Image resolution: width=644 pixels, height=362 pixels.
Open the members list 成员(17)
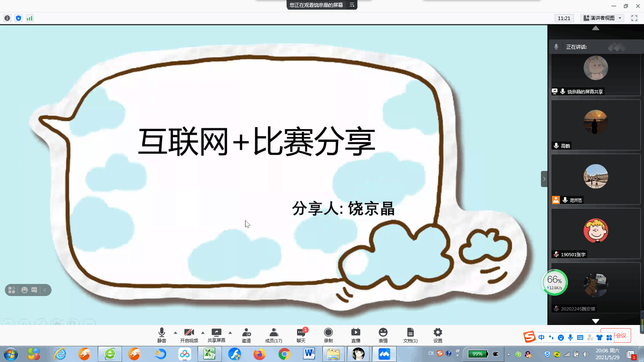(x=274, y=335)
